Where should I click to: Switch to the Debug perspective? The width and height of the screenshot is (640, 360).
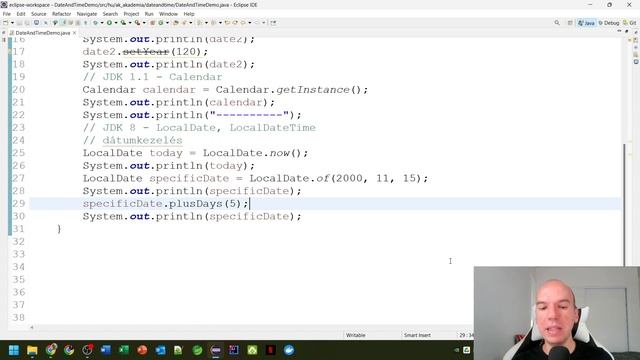(609, 23)
